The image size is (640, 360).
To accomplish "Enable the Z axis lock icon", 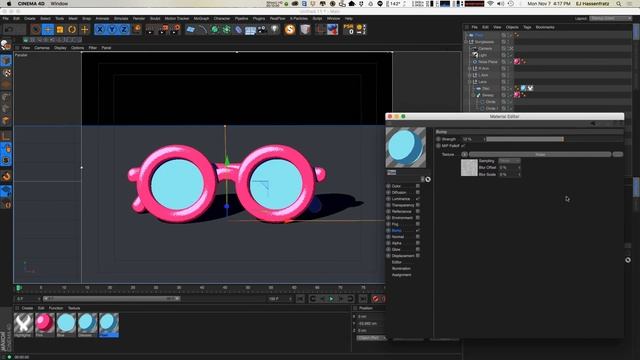I will (124, 29).
